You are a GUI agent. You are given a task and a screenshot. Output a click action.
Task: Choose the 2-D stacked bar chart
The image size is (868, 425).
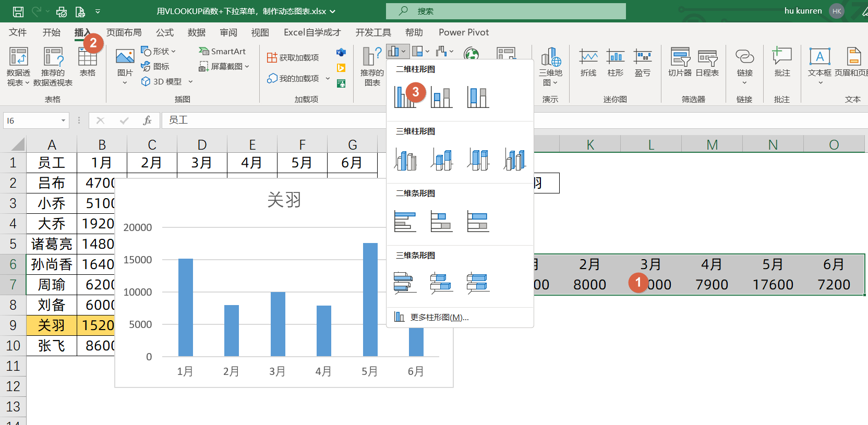(442, 221)
